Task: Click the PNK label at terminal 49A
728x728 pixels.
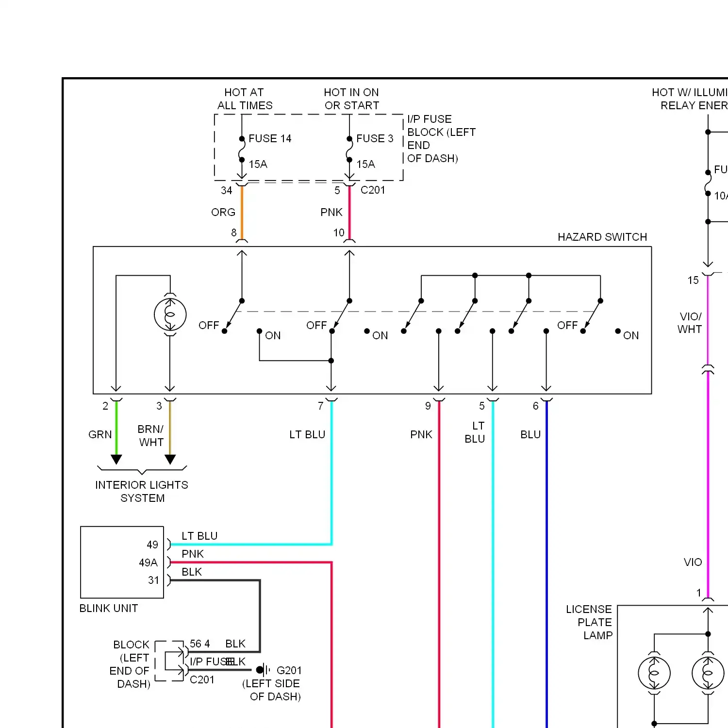Action: click(x=193, y=554)
